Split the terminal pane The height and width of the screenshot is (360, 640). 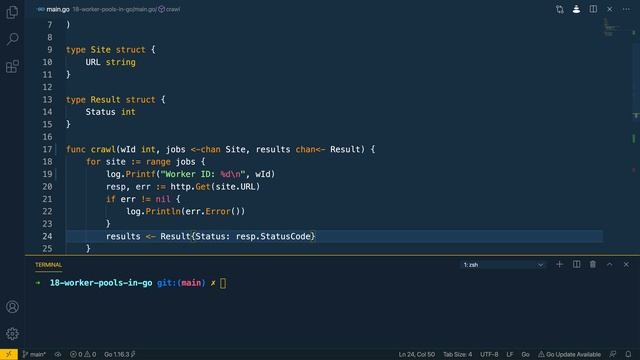[576, 264]
